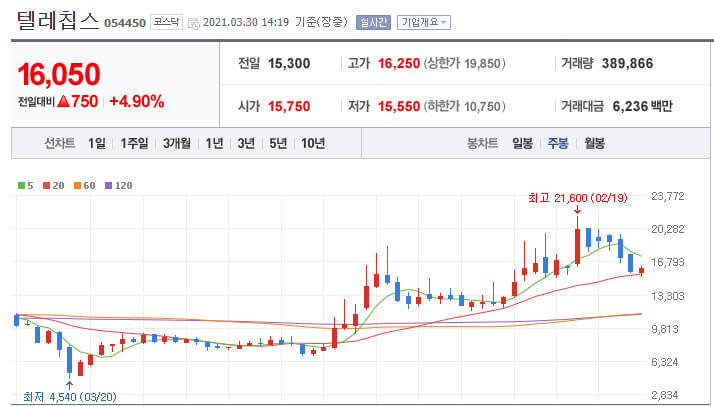Open the 기업개요 dropdown
This screenshot has height=406, width=714.
423,22
